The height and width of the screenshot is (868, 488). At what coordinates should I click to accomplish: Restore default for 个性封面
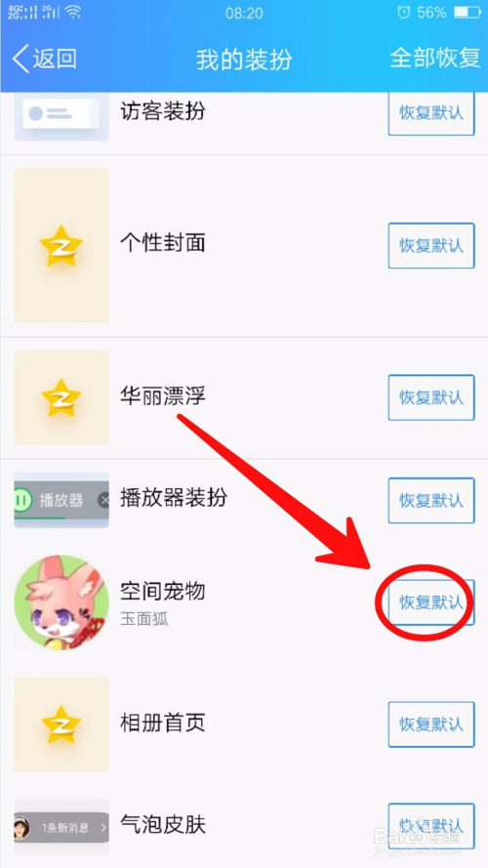point(431,246)
